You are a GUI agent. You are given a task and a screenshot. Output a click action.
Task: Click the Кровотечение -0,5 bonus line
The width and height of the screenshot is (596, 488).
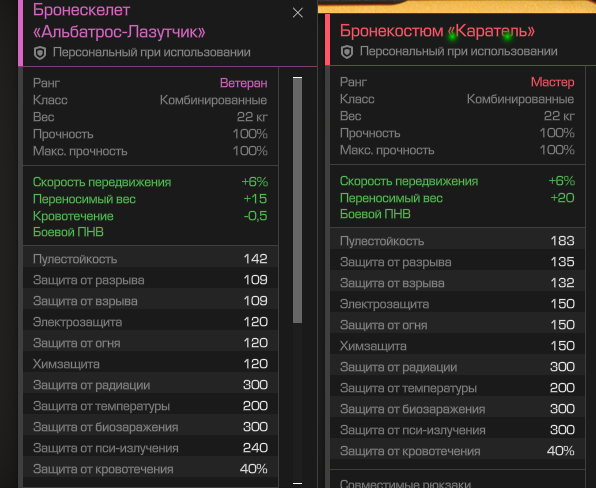[151, 216]
